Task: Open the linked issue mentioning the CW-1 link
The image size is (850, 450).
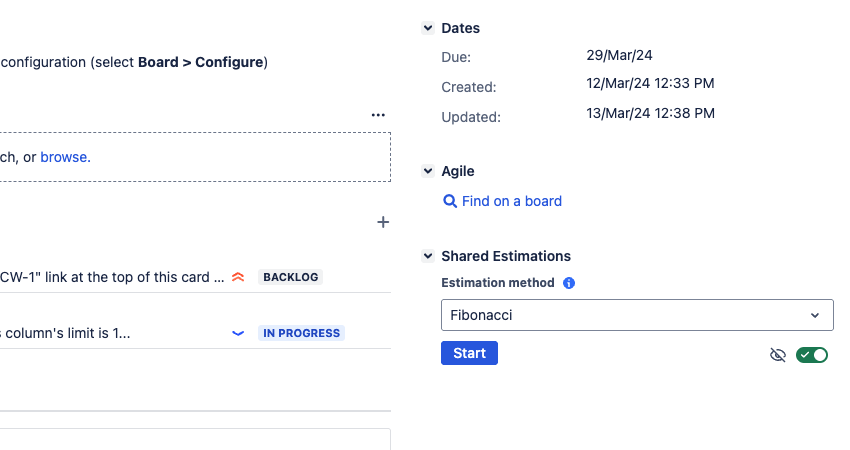Action: [110, 277]
